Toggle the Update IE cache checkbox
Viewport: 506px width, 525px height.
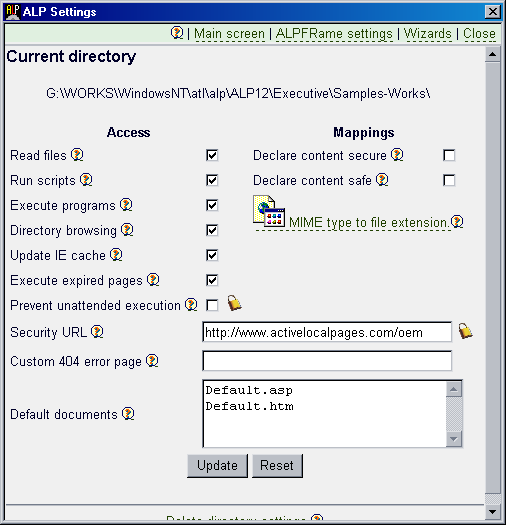pos(212,255)
